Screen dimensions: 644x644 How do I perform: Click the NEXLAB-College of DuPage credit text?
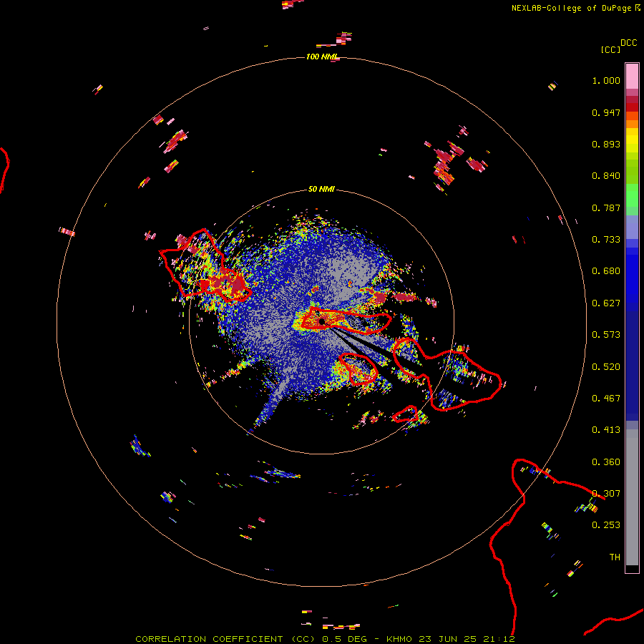click(572, 8)
